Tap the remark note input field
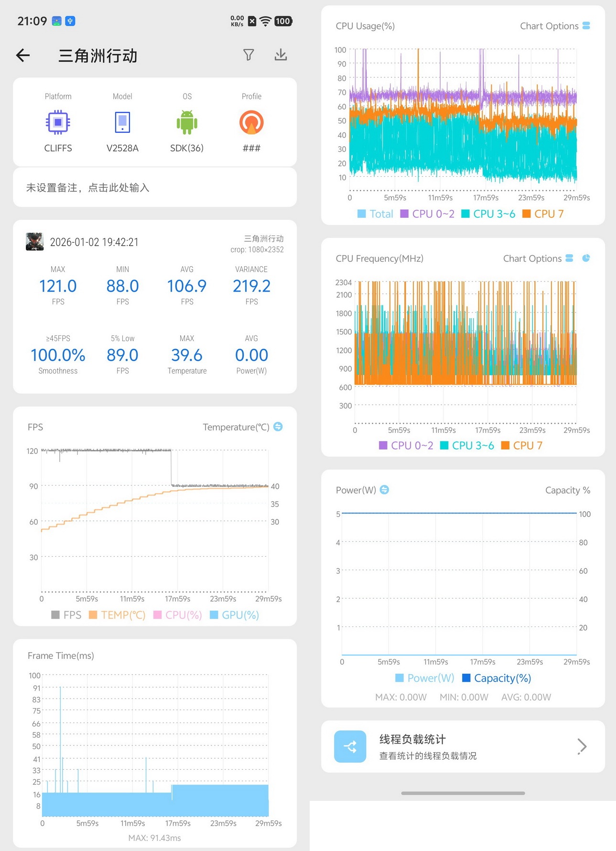 coord(155,187)
